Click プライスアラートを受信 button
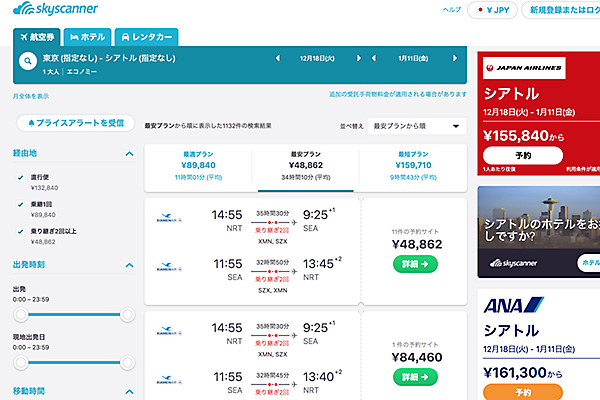Screen dimensions: 600x400 (x=76, y=123)
